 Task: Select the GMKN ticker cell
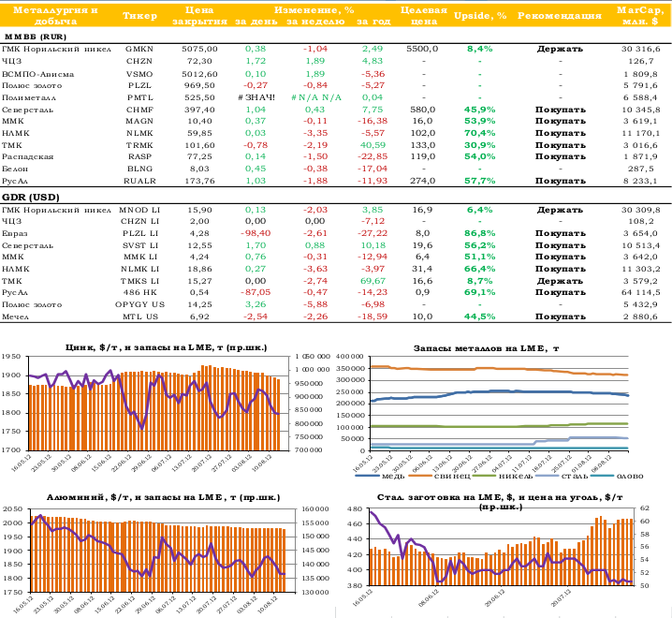[x=139, y=49]
